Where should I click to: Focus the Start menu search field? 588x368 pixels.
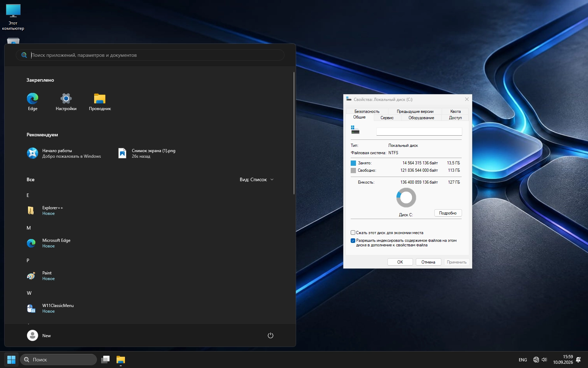pos(150,55)
